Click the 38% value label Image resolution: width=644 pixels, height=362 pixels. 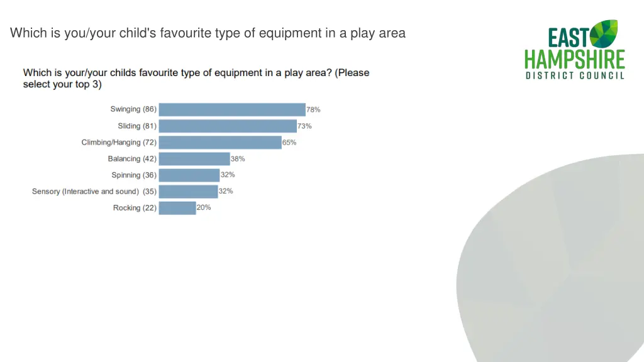(238, 158)
